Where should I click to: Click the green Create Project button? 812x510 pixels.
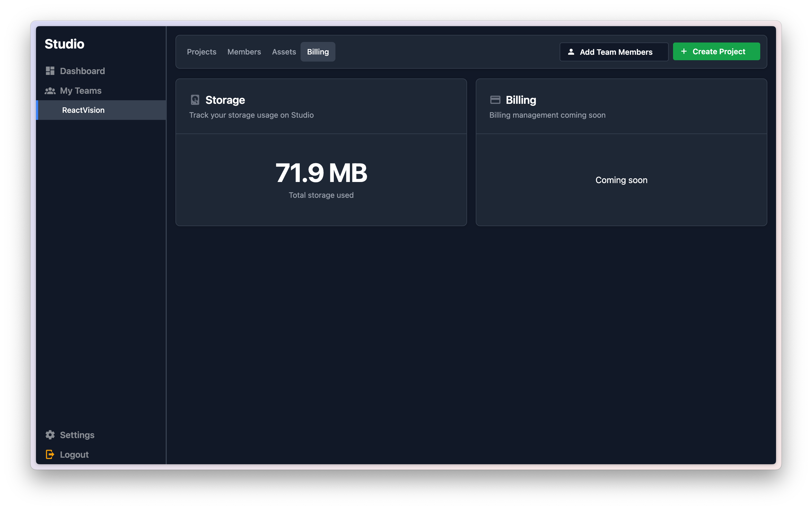[716, 51]
